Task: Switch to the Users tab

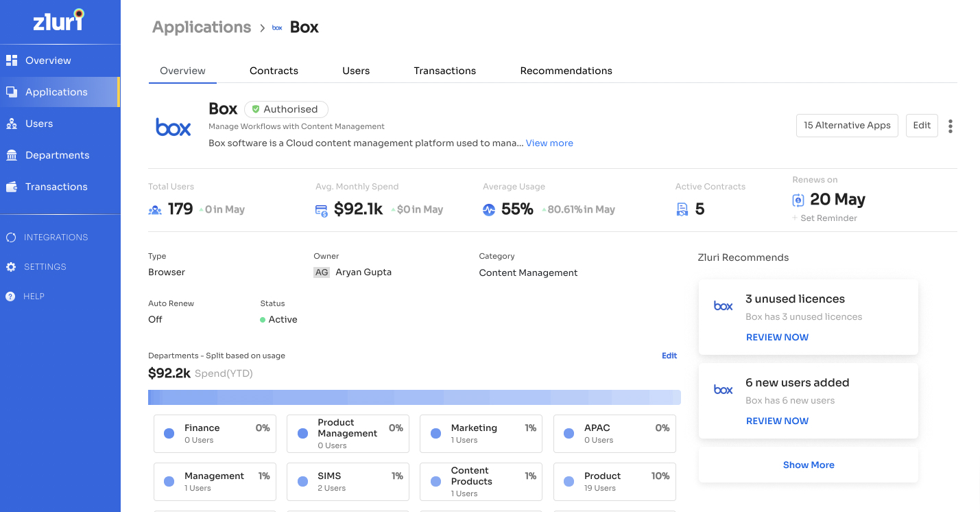Action: coord(356,71)
